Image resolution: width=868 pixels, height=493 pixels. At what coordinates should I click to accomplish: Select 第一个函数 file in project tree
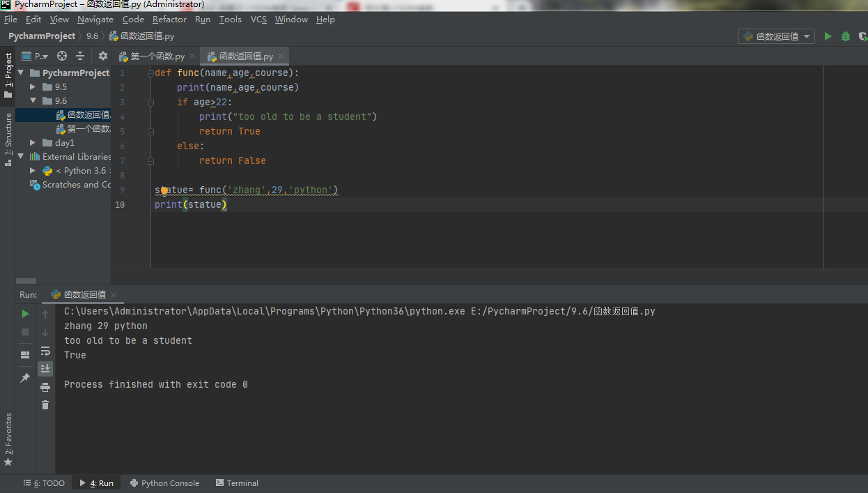tap(63, 129)
